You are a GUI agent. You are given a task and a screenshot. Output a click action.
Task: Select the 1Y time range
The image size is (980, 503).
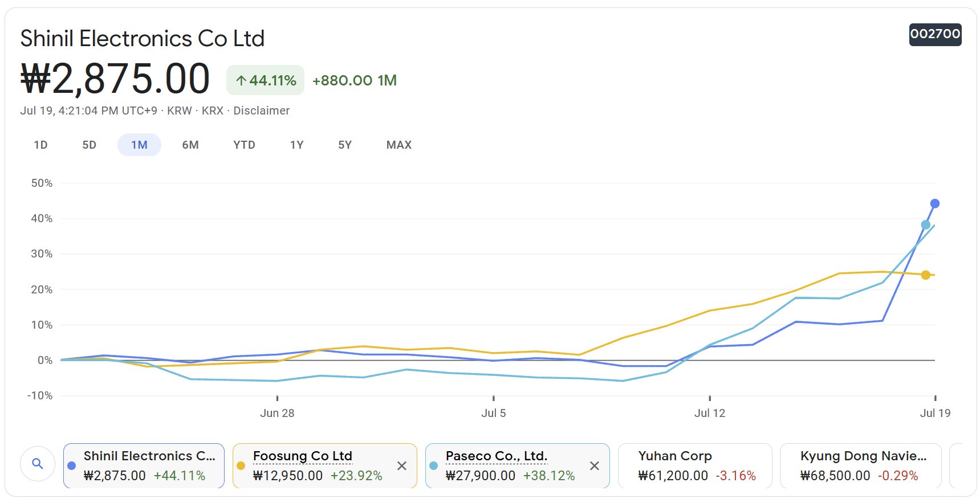[x=296, y=145]
